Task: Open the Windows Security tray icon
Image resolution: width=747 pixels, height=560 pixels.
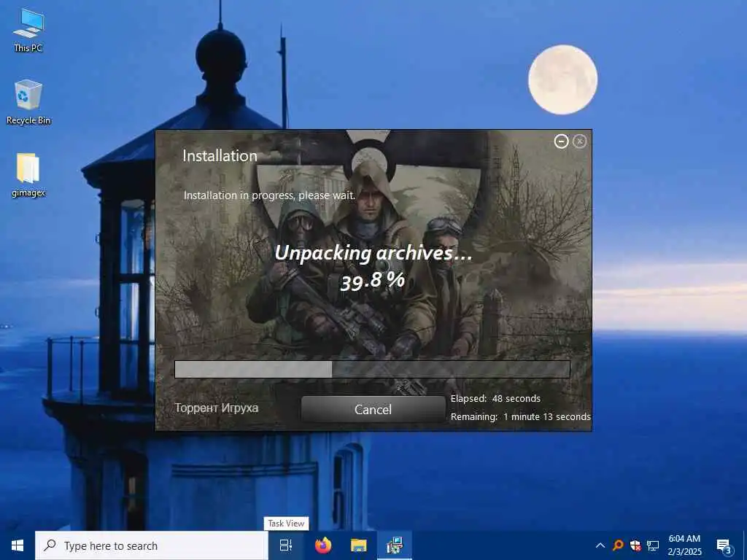Action: [x=635, y=545]
